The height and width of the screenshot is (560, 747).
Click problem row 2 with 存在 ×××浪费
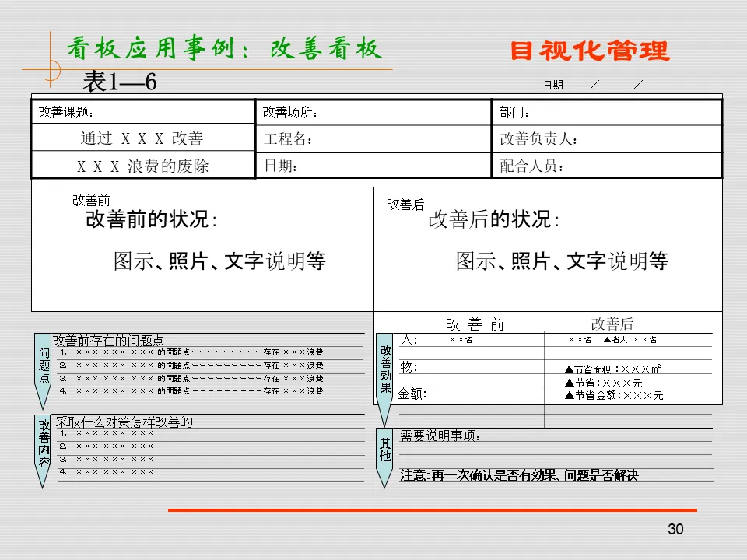coord(191,366)
